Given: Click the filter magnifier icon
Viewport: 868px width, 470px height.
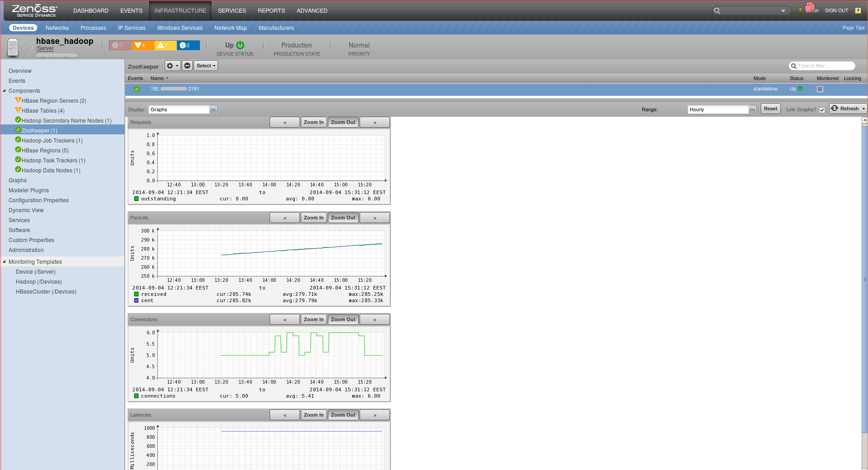Looking at the screenshot, I should point(793,66).
